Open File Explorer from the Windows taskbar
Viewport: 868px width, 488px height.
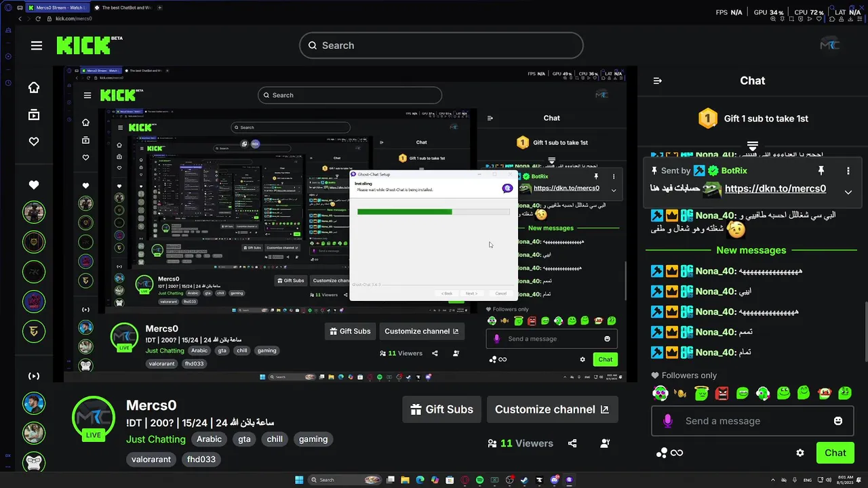405,480
